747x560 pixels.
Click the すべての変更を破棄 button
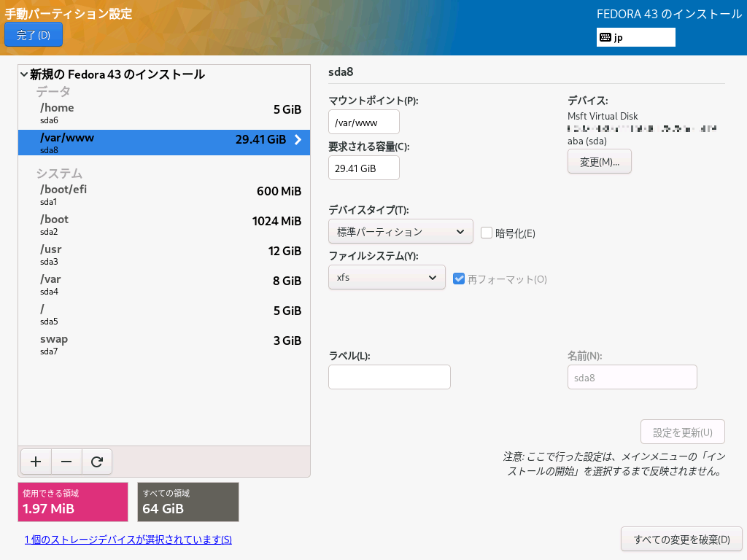pos(681,540)
